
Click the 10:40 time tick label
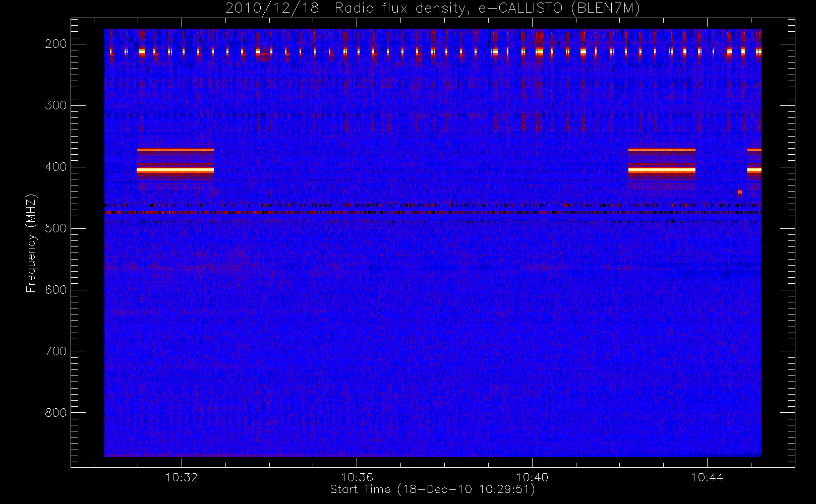tap(532, 477)
